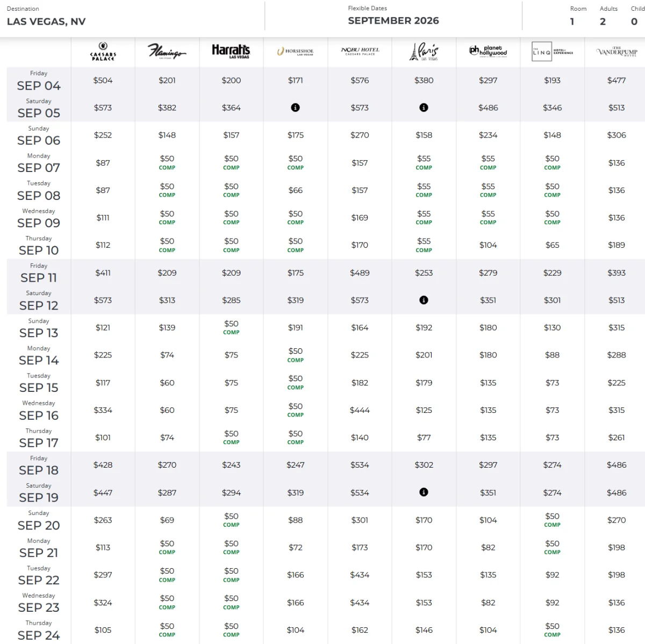The height and width of the screenshot is (644, 645).
Task: Choose Paris $55 COMP on Sep 08
Action: tap(424, 190)
